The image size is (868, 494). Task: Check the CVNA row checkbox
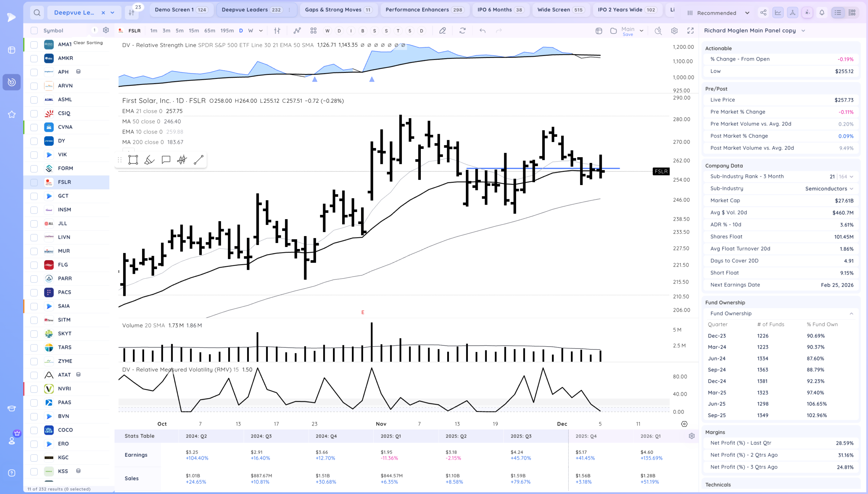click(x=34, y=127)
